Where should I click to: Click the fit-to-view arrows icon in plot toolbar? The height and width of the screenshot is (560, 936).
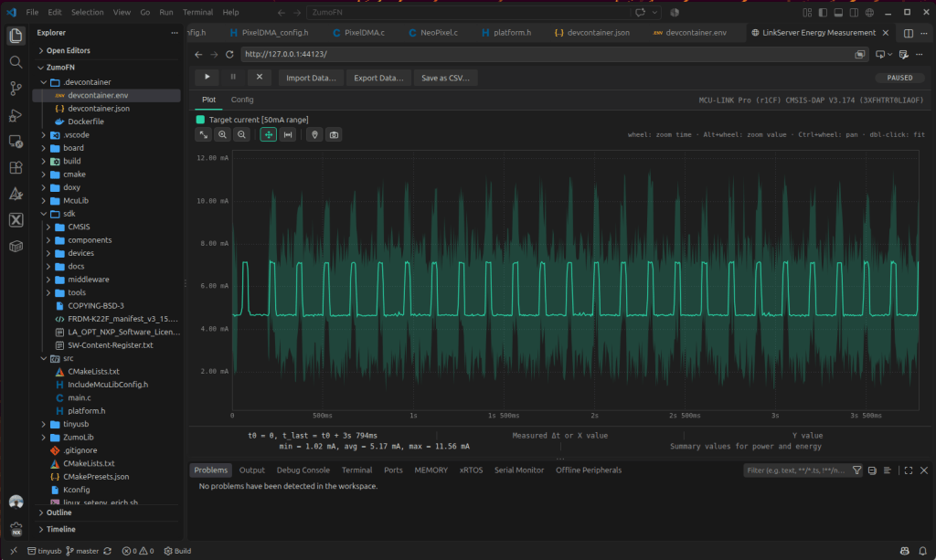204,135
